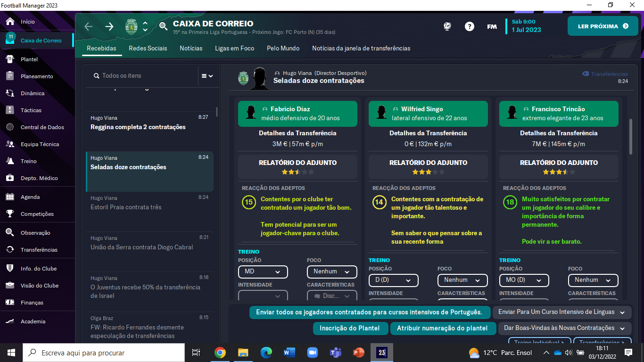Click the Todos os itens search field
Image resolution: width=644 pixels, height=362 pixels.
(145, 75)
